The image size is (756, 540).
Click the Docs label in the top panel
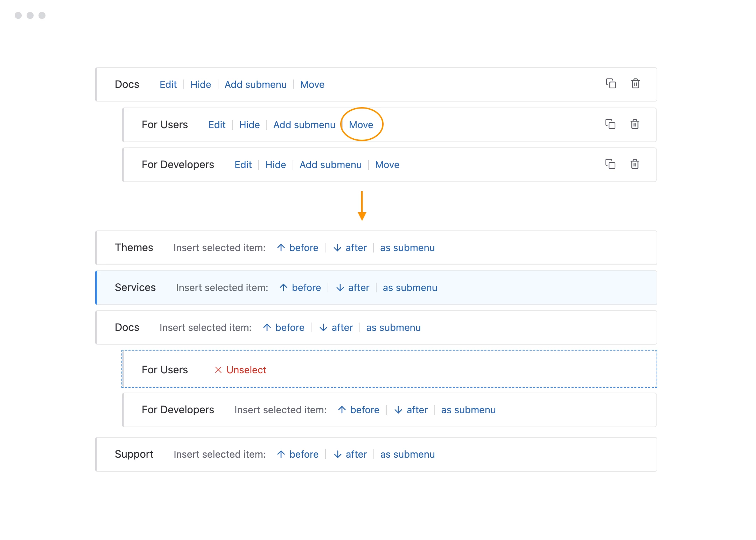click(127, 84)
